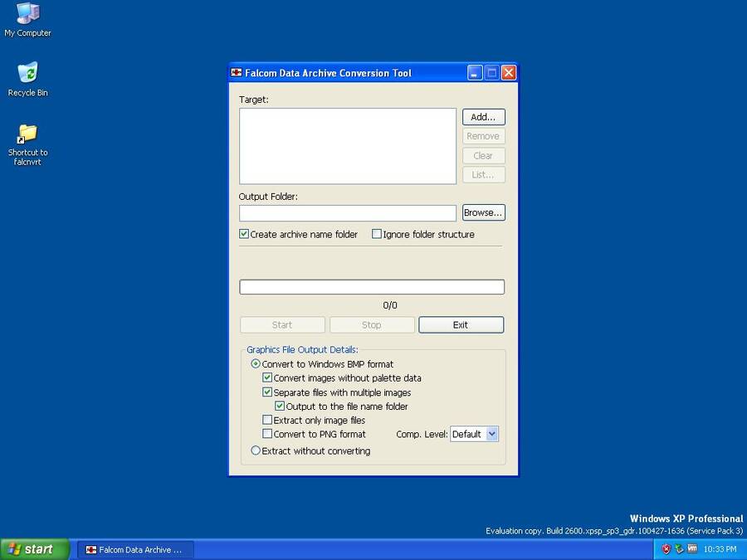Click Browse... for output folder
747x560 pixels.
point(483,213)
